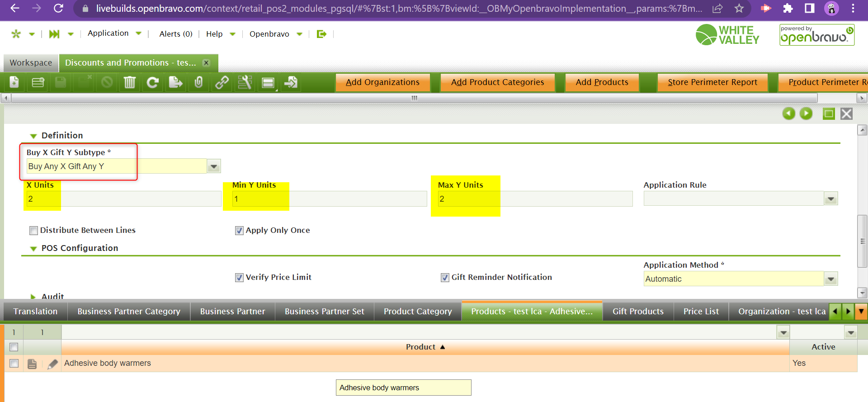
Task: Open the Adhesive body warmers row in form
Action: click(32, 364)
